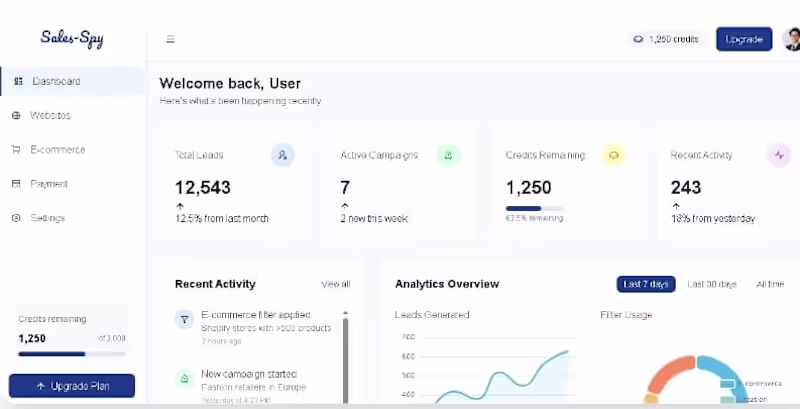Toggle the hamburger menu icon
This screenshot has height=409, width=800.
170,39
